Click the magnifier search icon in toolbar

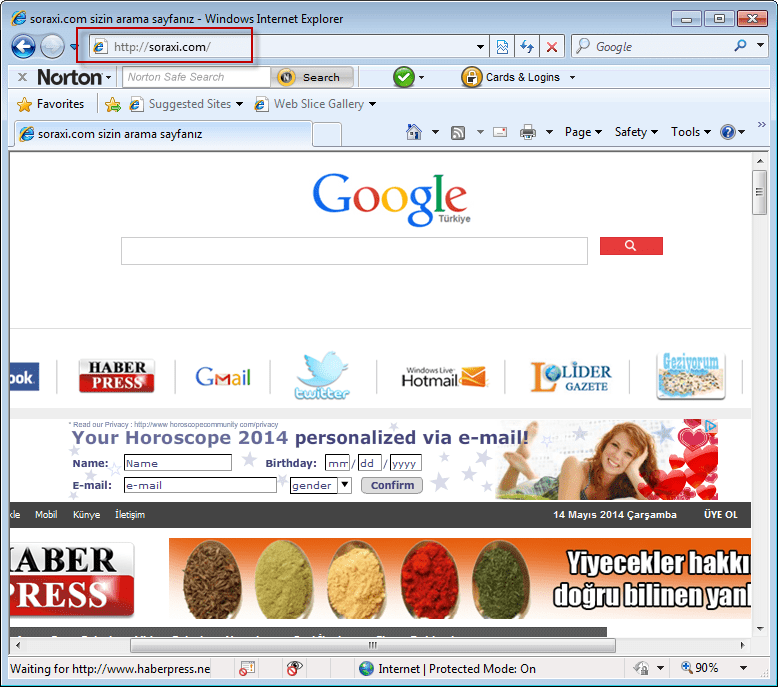740,46
